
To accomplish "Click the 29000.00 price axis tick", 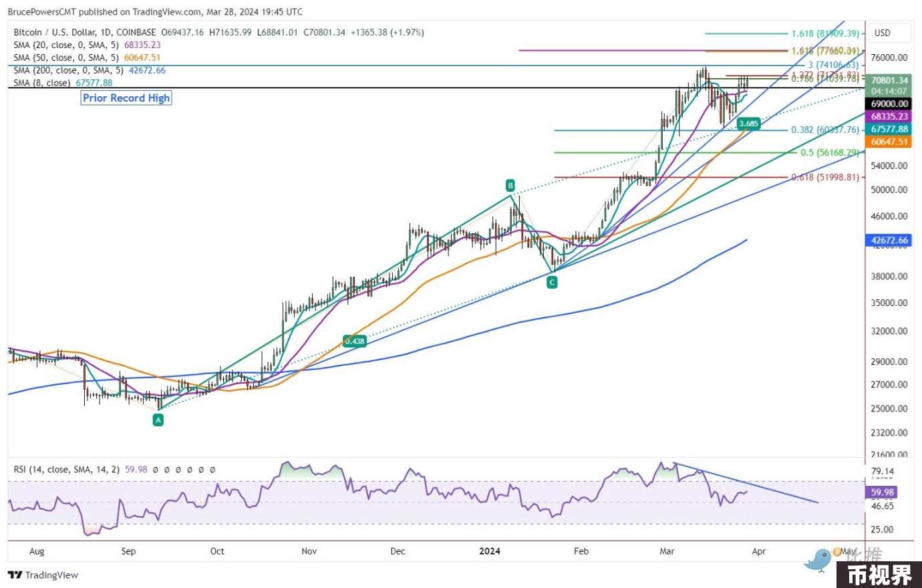I will (890, 361).
